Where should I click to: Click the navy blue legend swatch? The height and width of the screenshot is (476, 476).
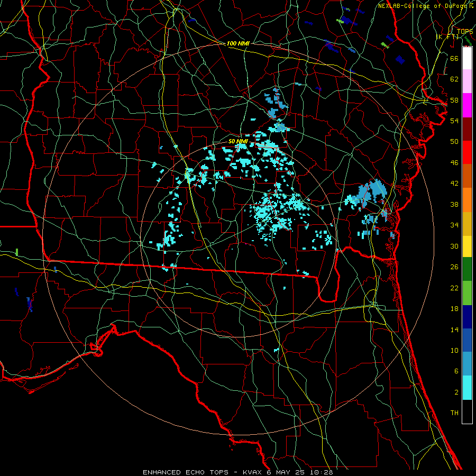[x=467, y=317]
